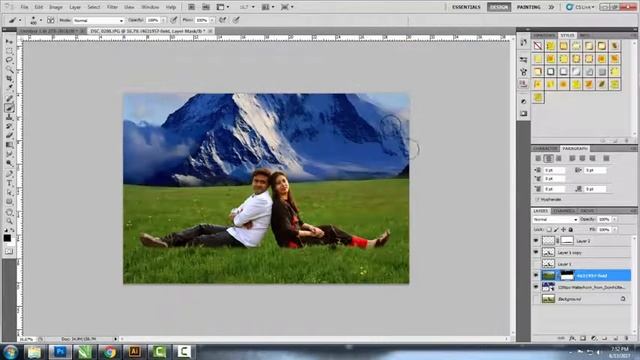The width and height of the screenshot is (640, 360).
Task: Open the Brush Preset picker arrow
Action: (40, 20)
